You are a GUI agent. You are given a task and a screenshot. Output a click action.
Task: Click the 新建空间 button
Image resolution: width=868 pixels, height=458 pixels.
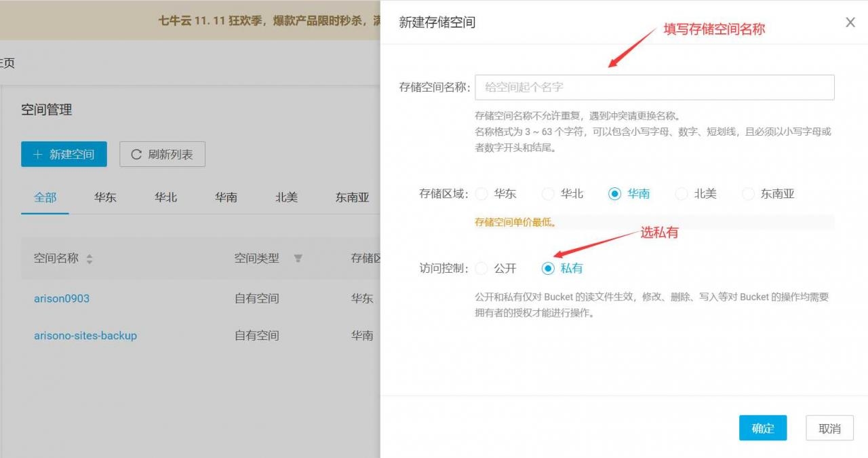pos(64,154)
